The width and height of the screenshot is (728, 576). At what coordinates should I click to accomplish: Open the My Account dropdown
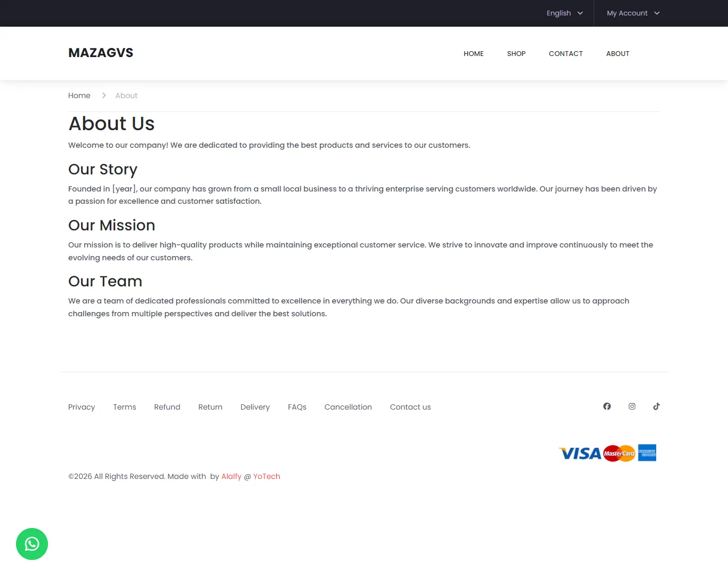[x=633, y=13]
